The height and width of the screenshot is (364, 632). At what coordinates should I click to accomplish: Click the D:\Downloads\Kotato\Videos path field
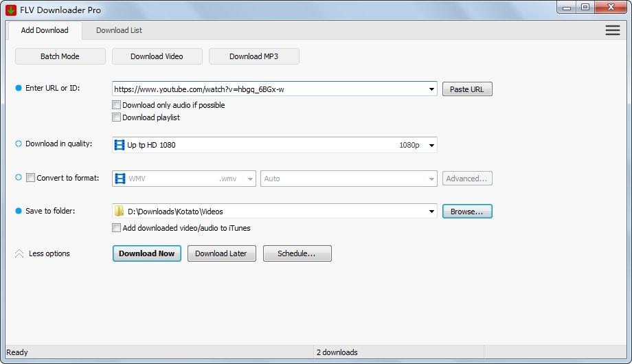pos(275,212)
